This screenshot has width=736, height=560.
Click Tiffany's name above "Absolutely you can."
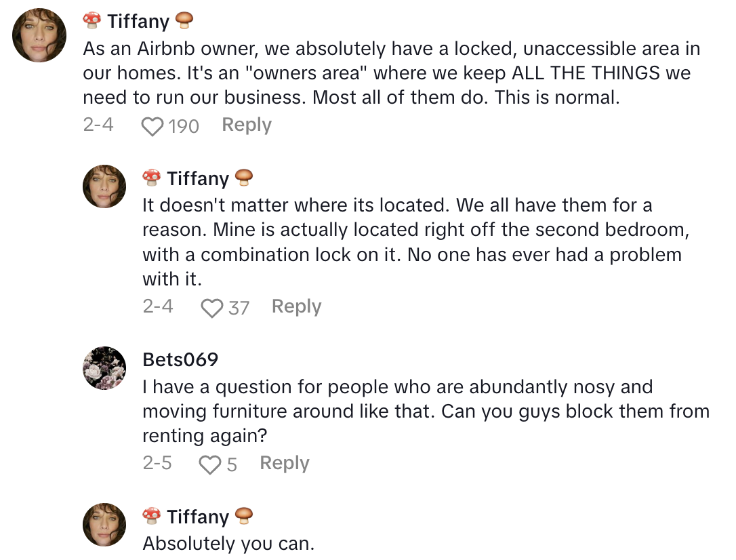[x=198, y=517]
